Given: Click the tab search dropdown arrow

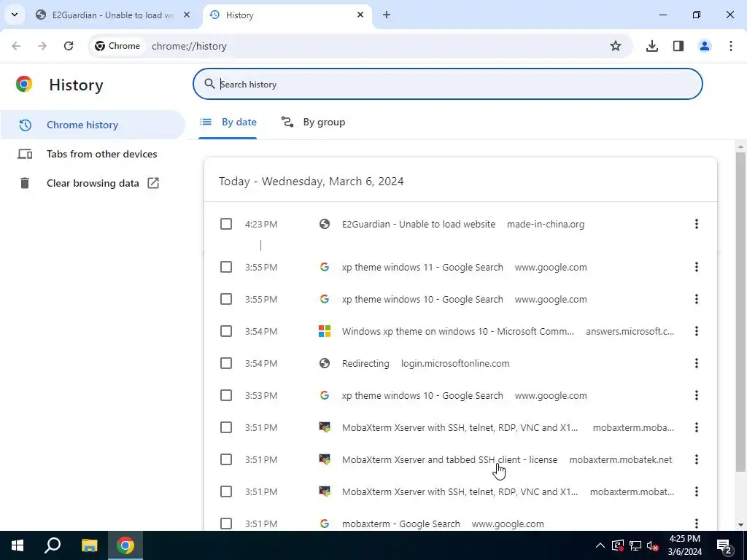Looking at the screenshot, I should [15, 15].
